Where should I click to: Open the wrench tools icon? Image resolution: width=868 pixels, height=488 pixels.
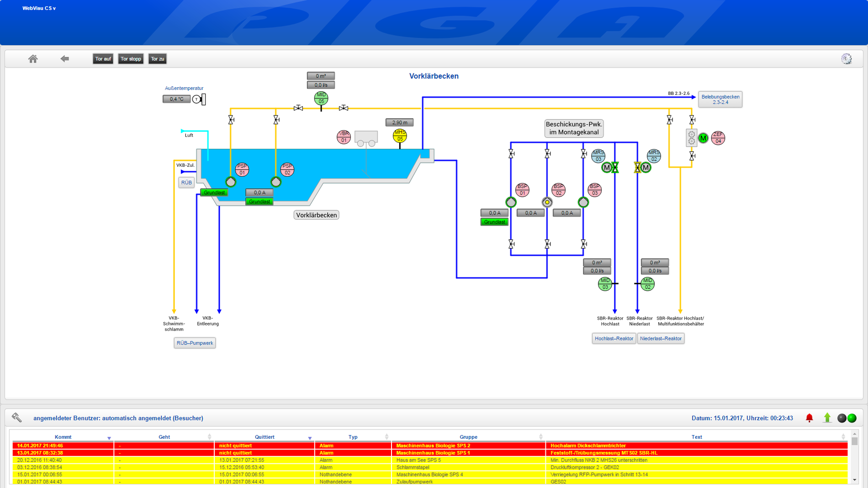pos(17,417)
